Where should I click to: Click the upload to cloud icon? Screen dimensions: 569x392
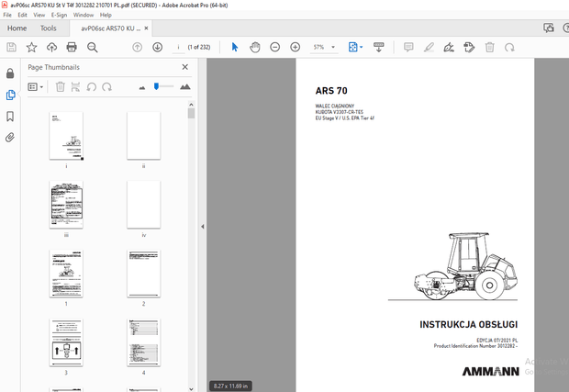coord(52,47)
